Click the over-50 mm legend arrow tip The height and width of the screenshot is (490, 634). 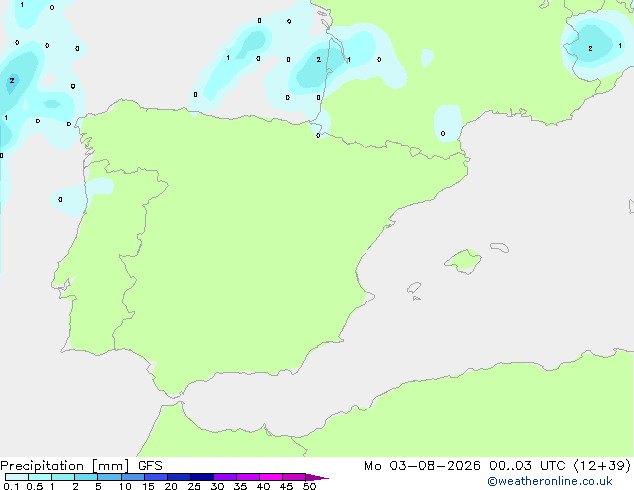[317, 477]
